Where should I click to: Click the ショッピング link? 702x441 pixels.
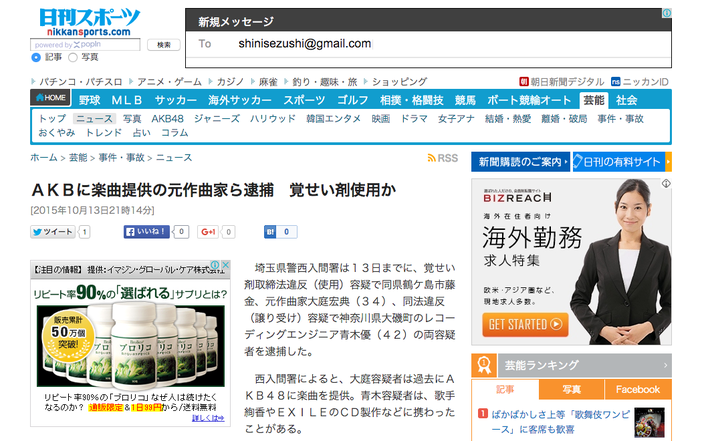[399, 82]
